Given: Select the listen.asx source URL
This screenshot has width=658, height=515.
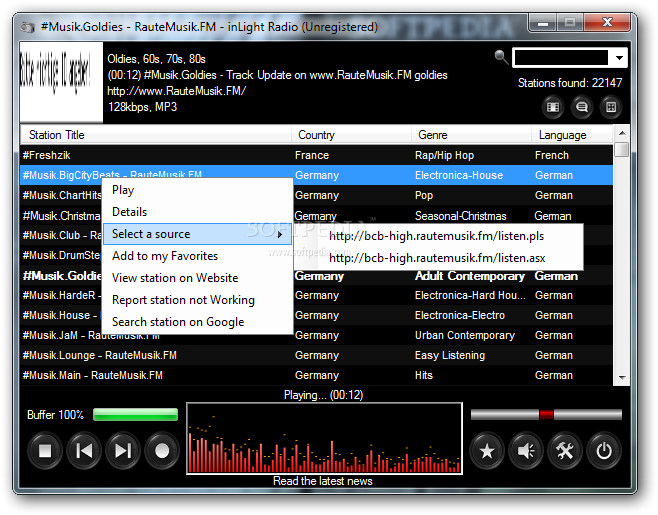Looking at the screenshot, I should (x=439, y=258).
